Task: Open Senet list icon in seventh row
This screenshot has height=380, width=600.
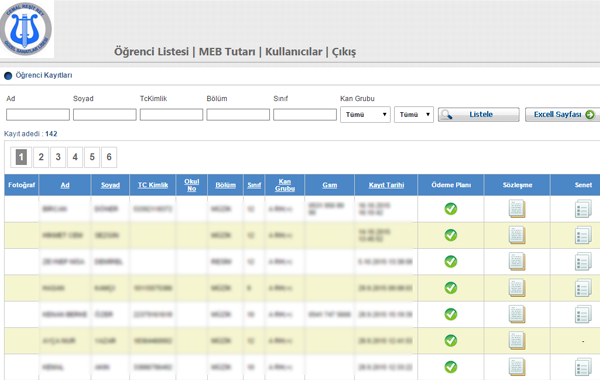Action: click(583, 367)
